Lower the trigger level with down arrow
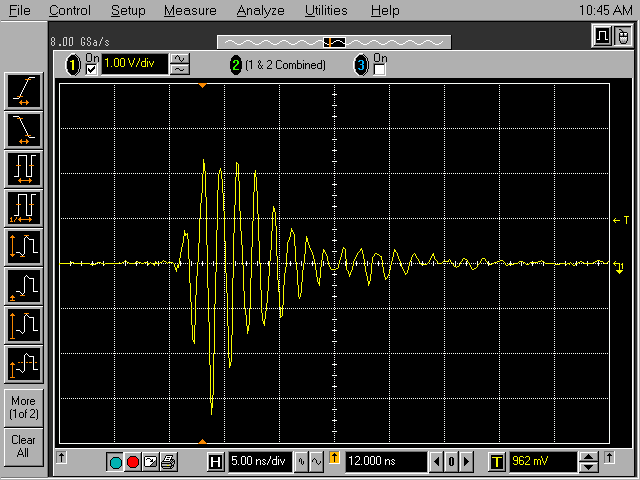Viewport: 640px width, 480px height. click(x=589, y=467)
